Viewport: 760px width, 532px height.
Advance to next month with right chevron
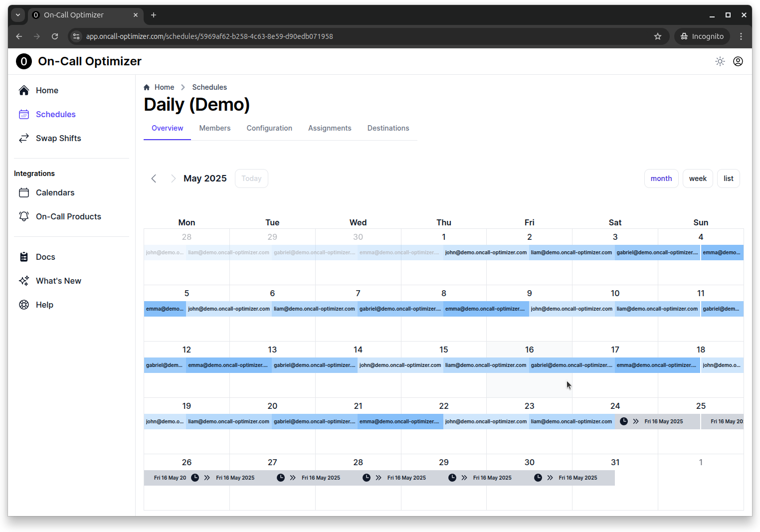[x=173, y=178]
